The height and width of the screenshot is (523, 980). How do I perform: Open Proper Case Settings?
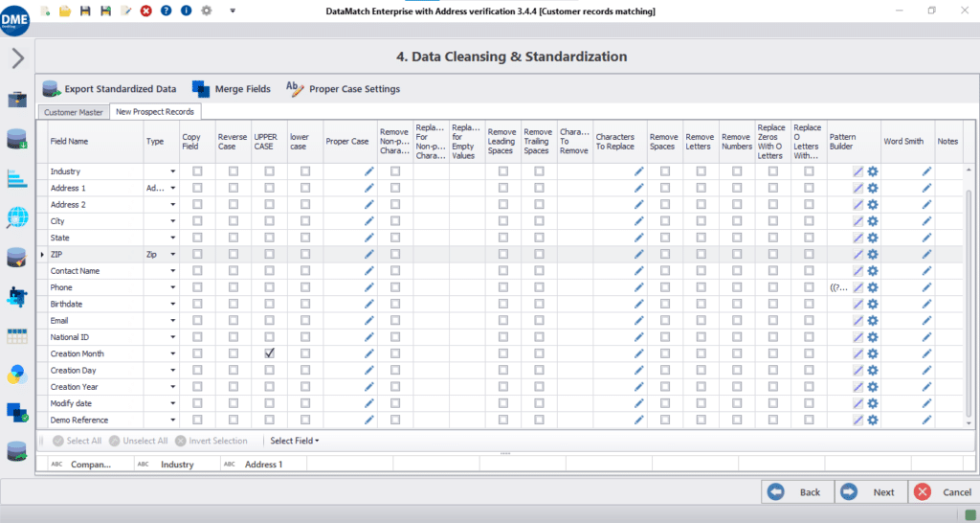(x=344, y=89)
